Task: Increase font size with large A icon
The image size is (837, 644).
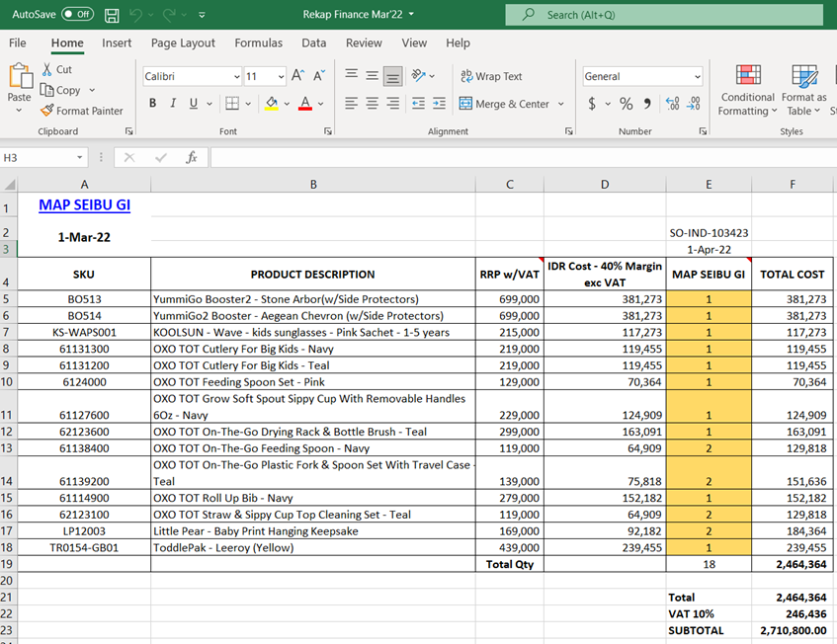Action: pyautogui.click(x=297, y=76)
